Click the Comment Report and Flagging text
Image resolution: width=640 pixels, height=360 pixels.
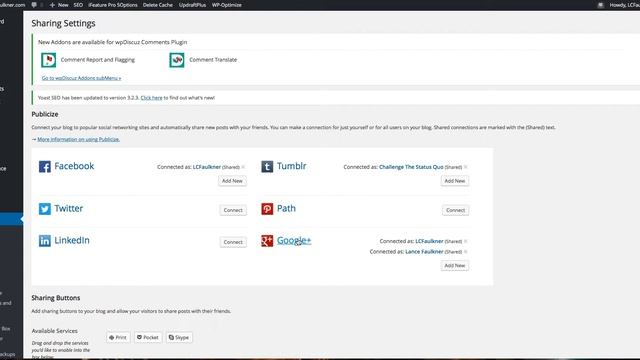[98, 60]
